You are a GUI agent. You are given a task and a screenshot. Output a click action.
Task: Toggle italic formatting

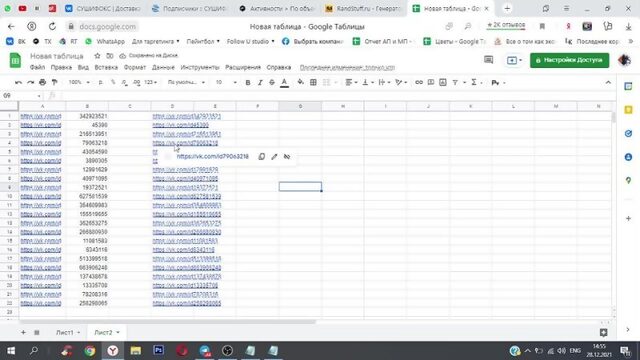click(260, 82)
